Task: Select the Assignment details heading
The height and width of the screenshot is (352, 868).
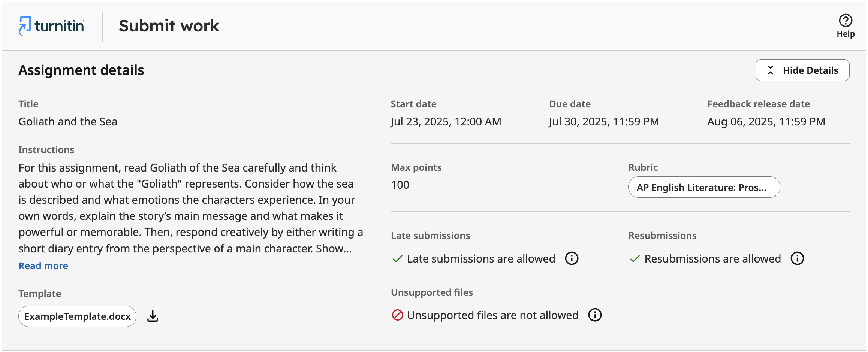Action: 81,70
